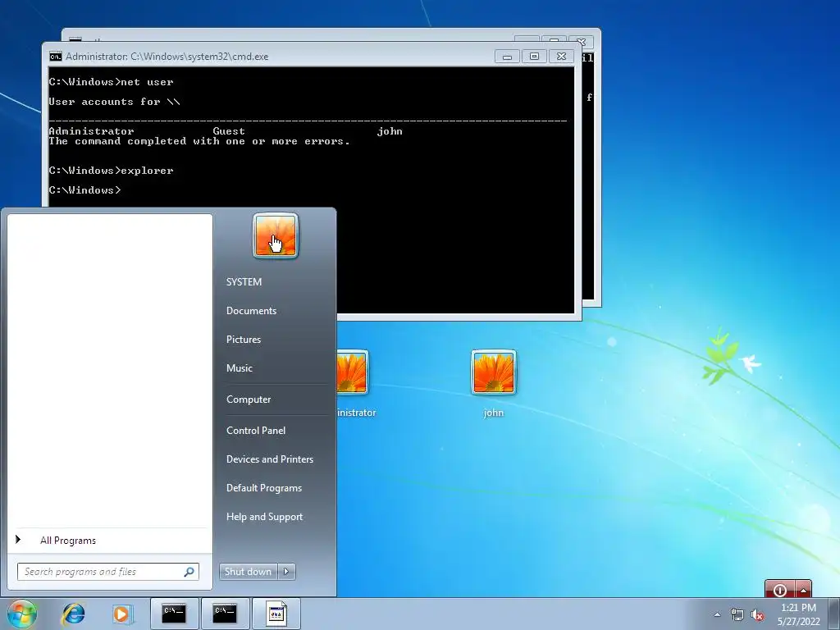Select the john user tile

point(493,384)
